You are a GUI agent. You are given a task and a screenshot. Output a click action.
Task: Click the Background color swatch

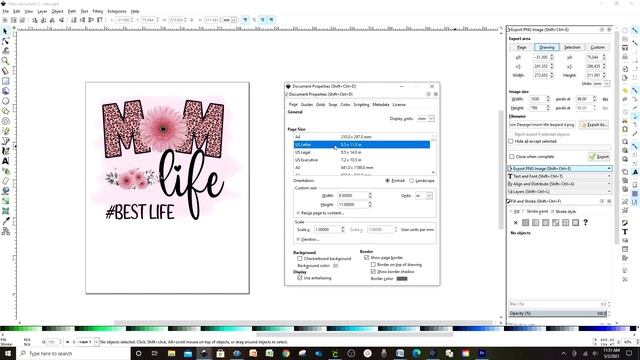pos(336,266)
